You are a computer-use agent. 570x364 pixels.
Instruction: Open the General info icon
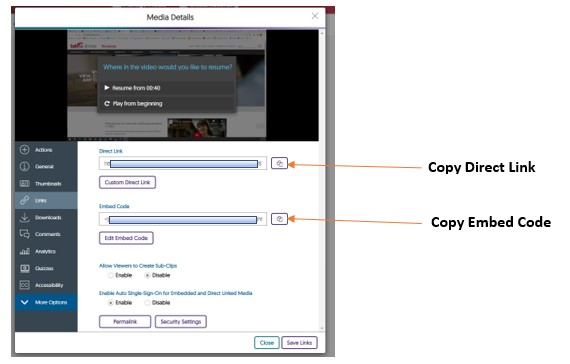(x=24, y=166)
